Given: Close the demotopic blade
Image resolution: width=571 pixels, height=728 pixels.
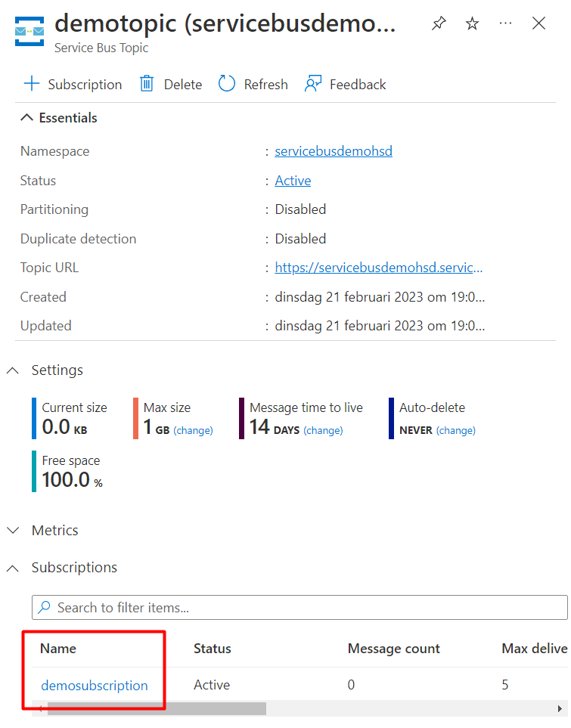Looking at the screenshot, I should (539, 23).
